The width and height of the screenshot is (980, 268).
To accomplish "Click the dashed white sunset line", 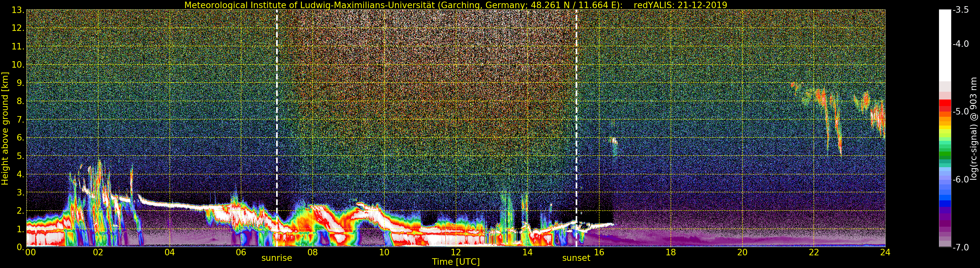I will [x=576, y=128].
